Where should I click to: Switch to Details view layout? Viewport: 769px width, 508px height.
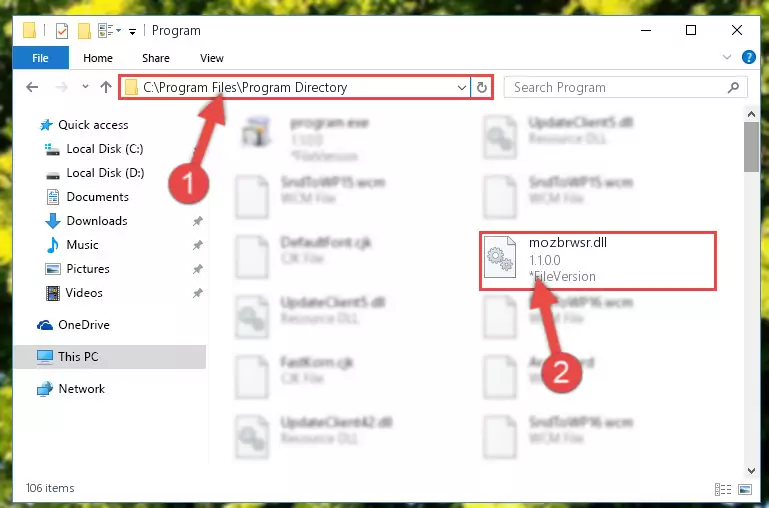(723, 489)
